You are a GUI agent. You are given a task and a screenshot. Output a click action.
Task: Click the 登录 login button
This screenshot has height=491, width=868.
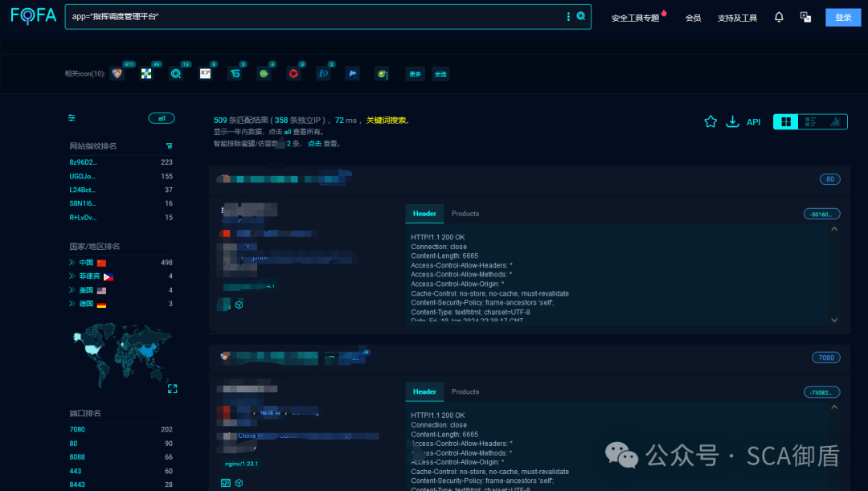point(843,17)
